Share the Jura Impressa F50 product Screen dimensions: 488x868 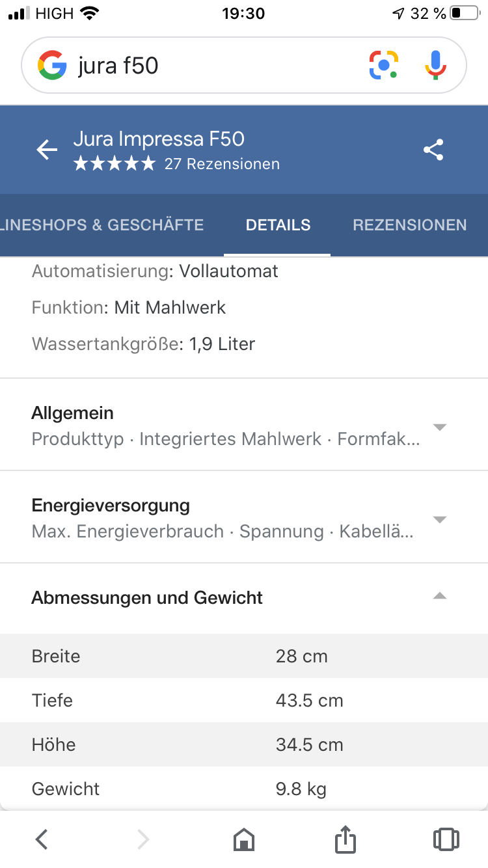pos(433,150)
